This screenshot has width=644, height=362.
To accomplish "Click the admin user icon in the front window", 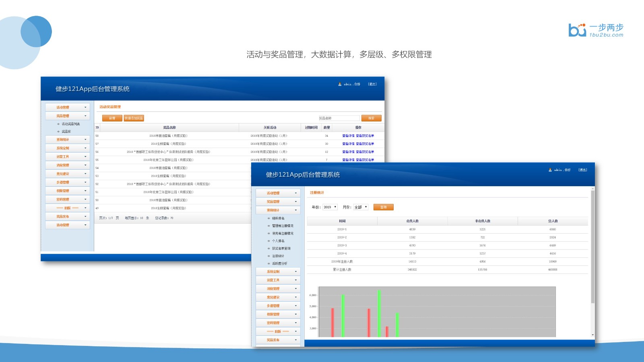I will [x=550, y=170].
